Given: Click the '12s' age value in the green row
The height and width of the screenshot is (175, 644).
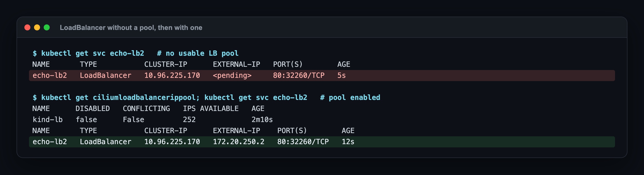Looking at the screenshot, I should [348, 142].
